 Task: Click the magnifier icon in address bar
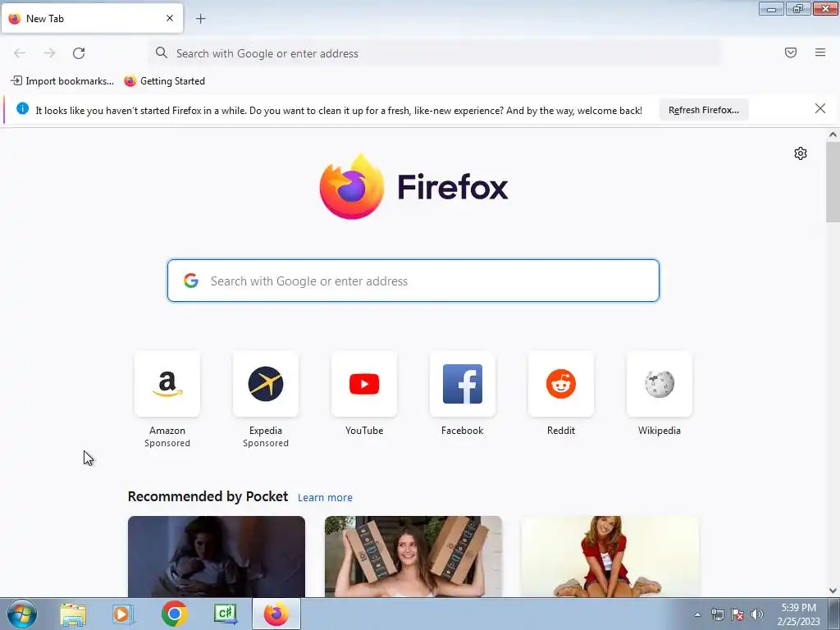[162, 52]
